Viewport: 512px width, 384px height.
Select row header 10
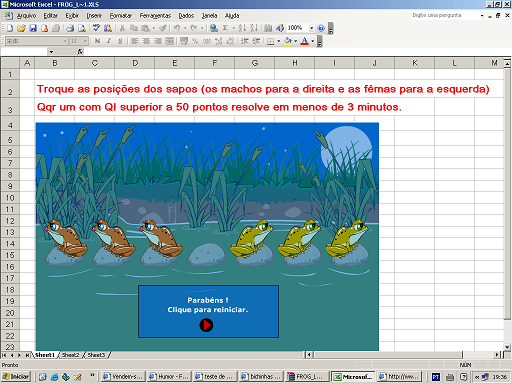coord(10,198)
